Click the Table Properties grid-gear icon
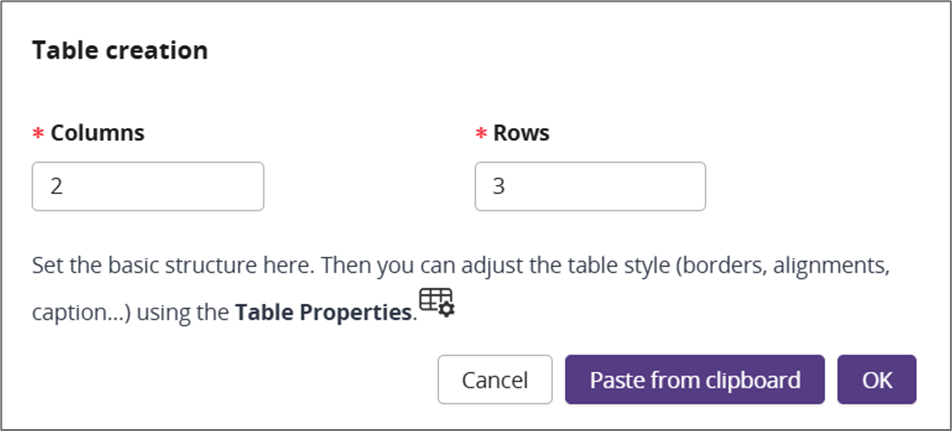The height and width of the screenshot is (431, 952). [x=437, y=302]
